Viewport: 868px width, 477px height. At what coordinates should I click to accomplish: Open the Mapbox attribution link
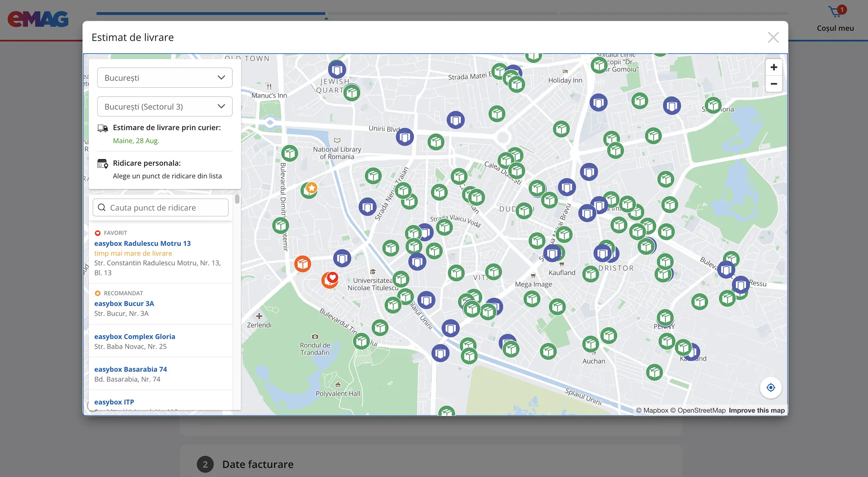(x=652, y=410)
